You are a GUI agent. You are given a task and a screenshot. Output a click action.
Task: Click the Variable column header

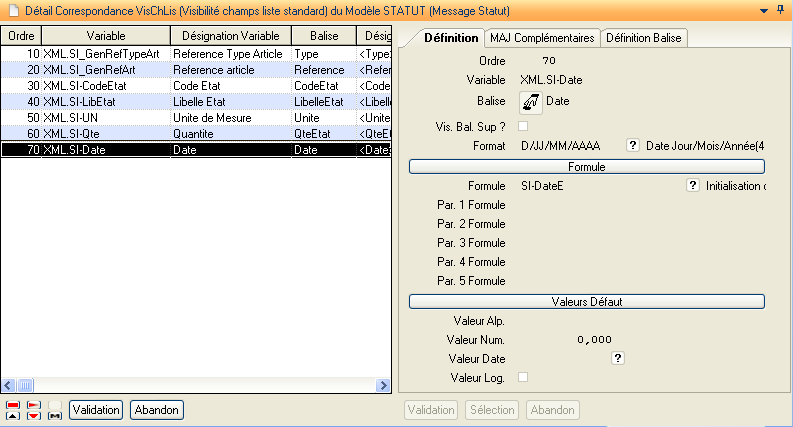pyautogui.click(x=104, y=36)
